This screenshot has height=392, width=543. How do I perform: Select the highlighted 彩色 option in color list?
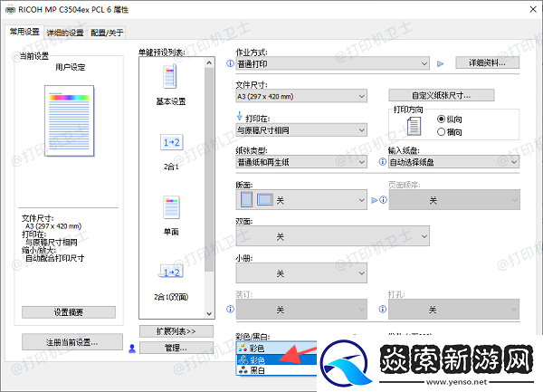coord(276,360)
